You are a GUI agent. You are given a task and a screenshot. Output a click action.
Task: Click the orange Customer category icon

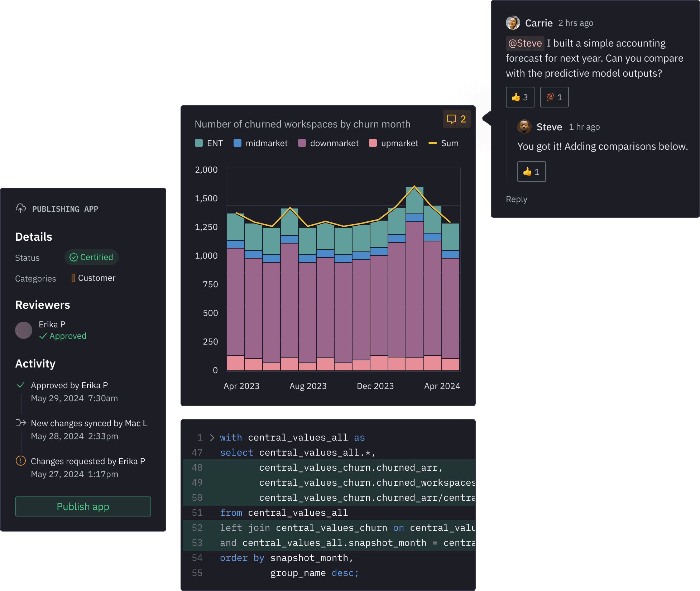tap(73, 278)
